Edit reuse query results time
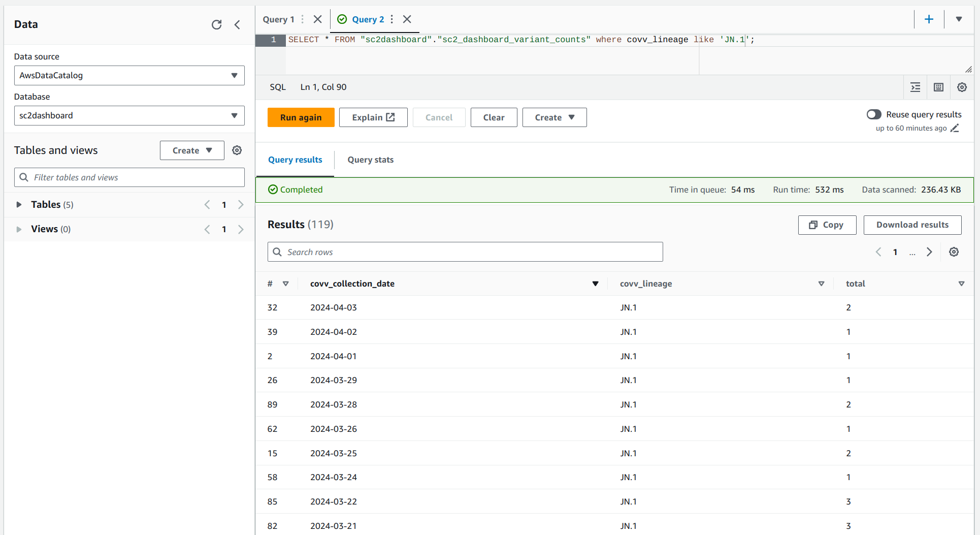This screenshot has height=535, width=980. 955,128
